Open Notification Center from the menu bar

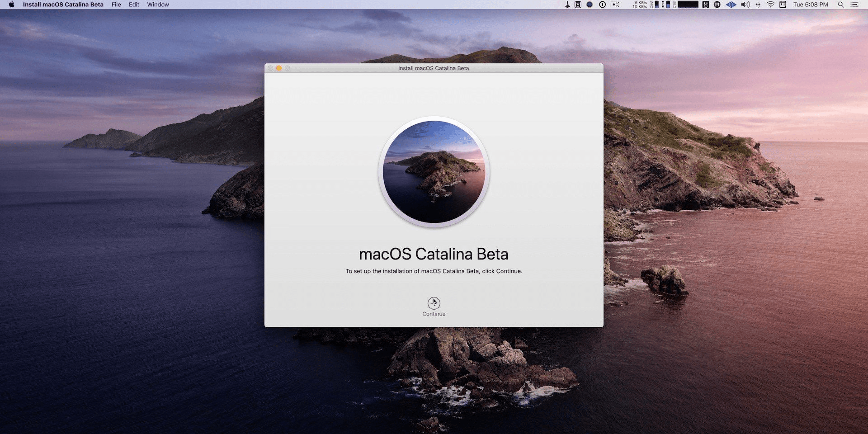854,5
